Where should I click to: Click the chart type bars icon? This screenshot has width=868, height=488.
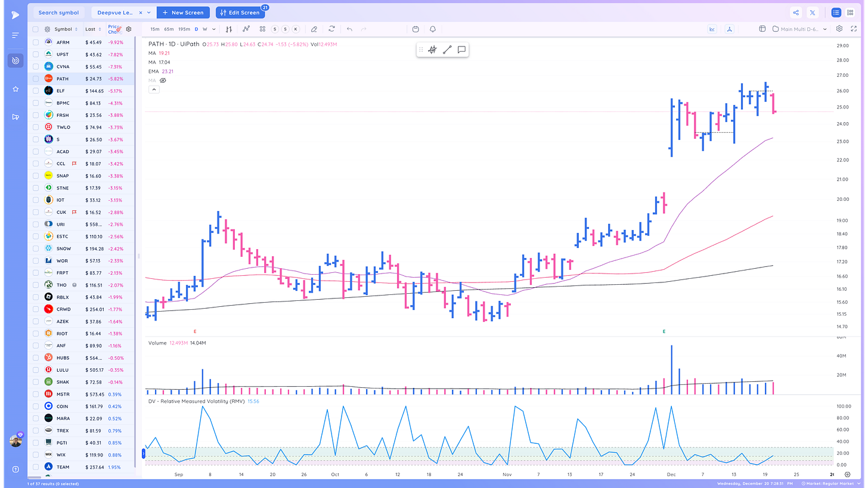pyautogui.click(x=229, y=29)
